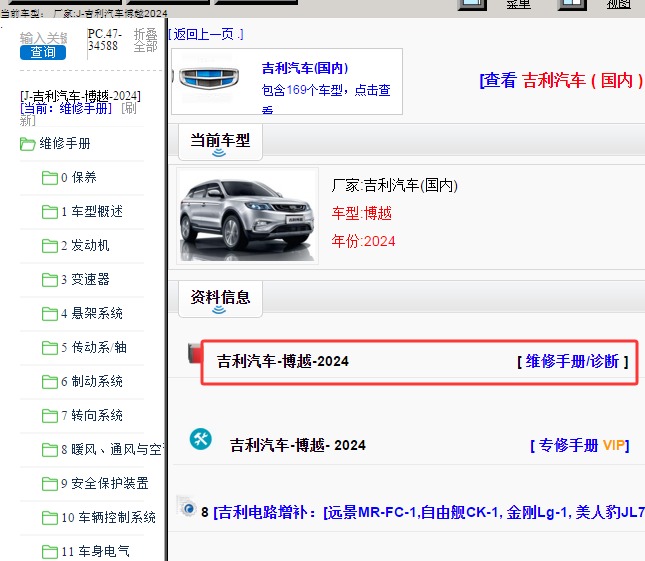Image resolution: width=645 pixels, height=561 pixels.
Task: Click the red book icon beside 吉利汽车-博越-2024
Action: click(194, 353)
